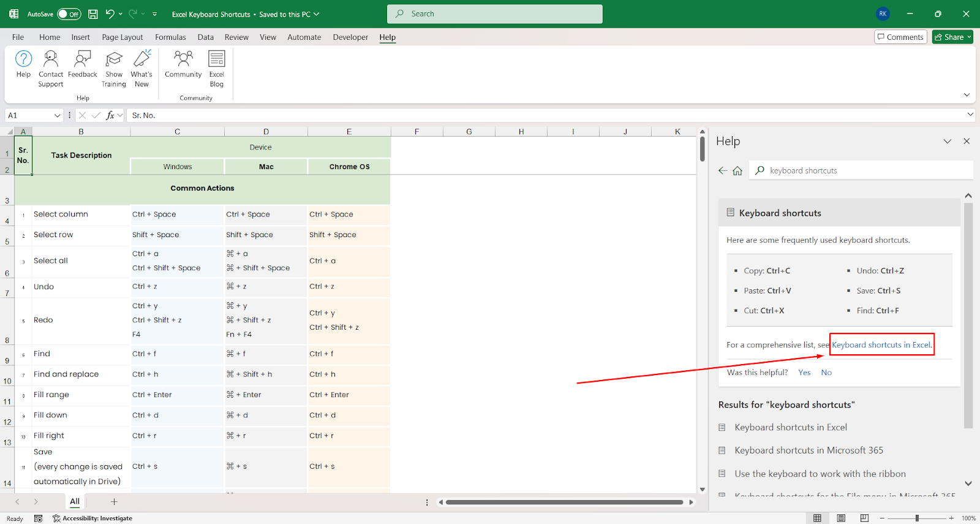Open Keyboard shortcuts in Excel link
This screenshot has height=524, width=980.
pos(881,344)
